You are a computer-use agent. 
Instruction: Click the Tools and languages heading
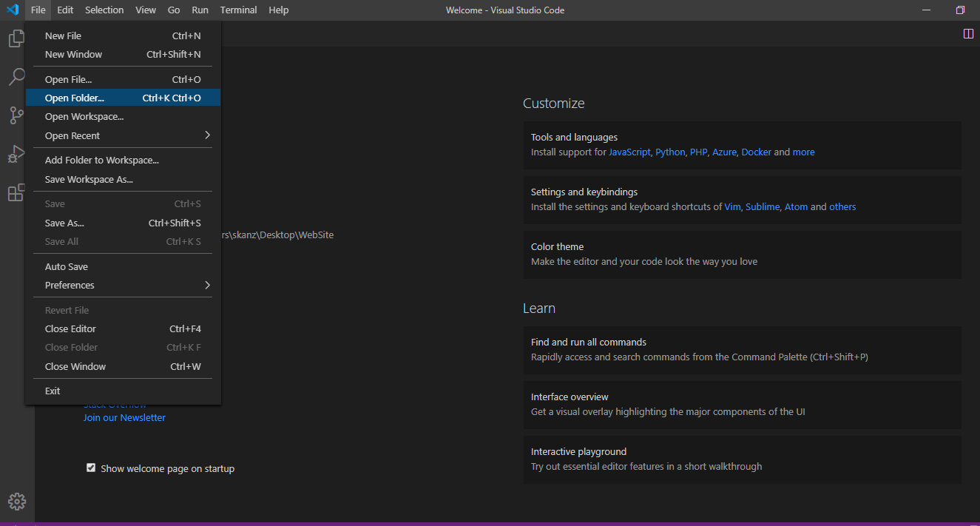coord(574,137)
